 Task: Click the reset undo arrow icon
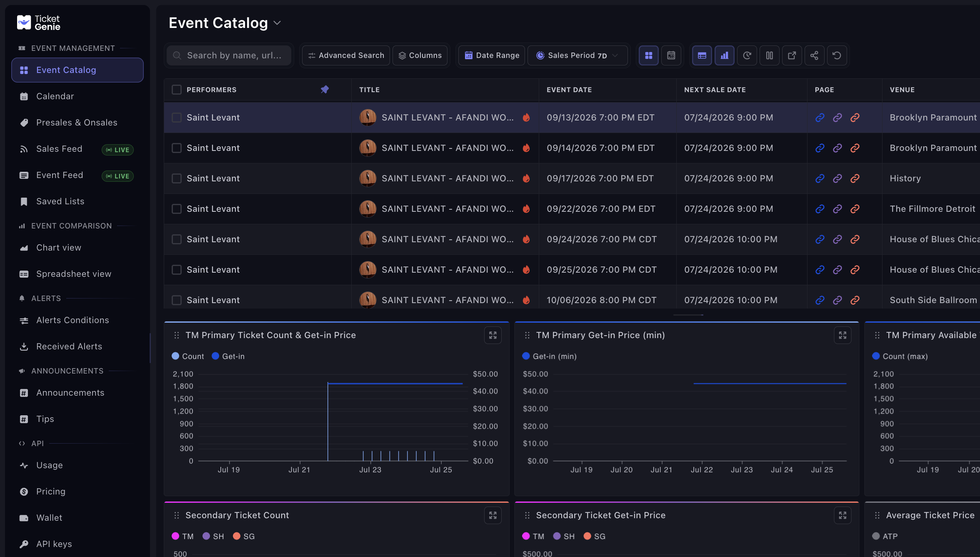coord(837,55)
